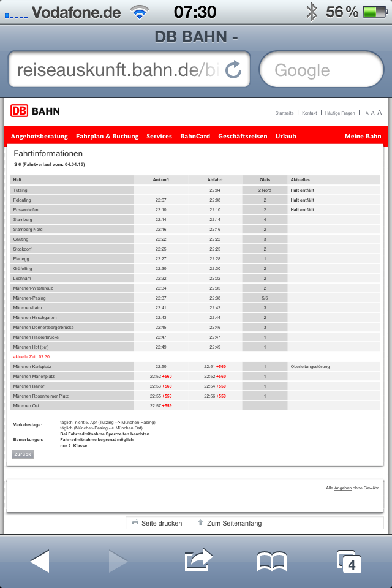Image resolution: width=392 pixels, height=588 pixels.
Task: Click the Gräfelfing stop name
Action: tap(23, 268)
